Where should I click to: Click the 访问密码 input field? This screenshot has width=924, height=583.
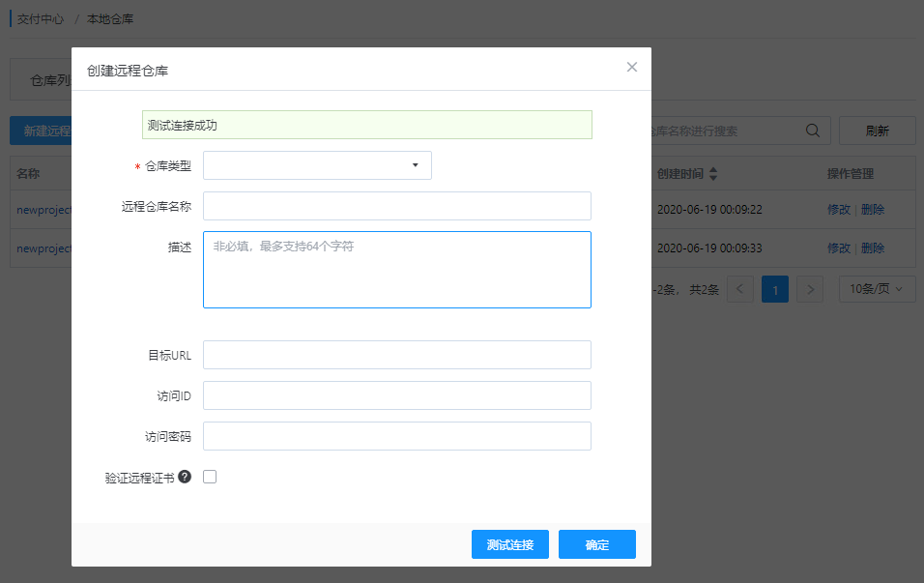(x=396, y=436)
